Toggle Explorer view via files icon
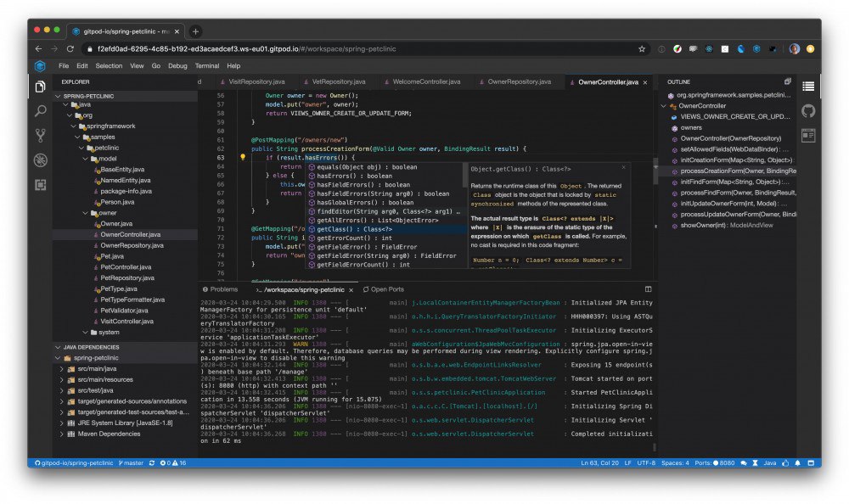The height and width of the screenshot is (504, 849). (40, 87)
